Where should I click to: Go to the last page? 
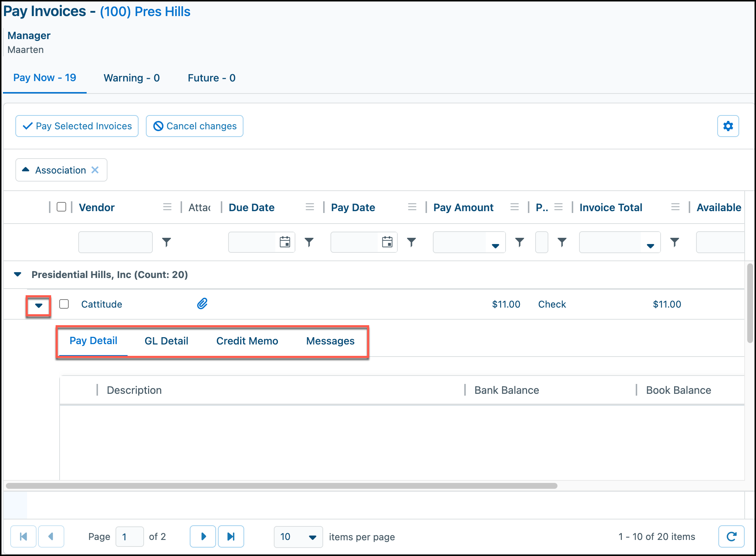[231, 536]
